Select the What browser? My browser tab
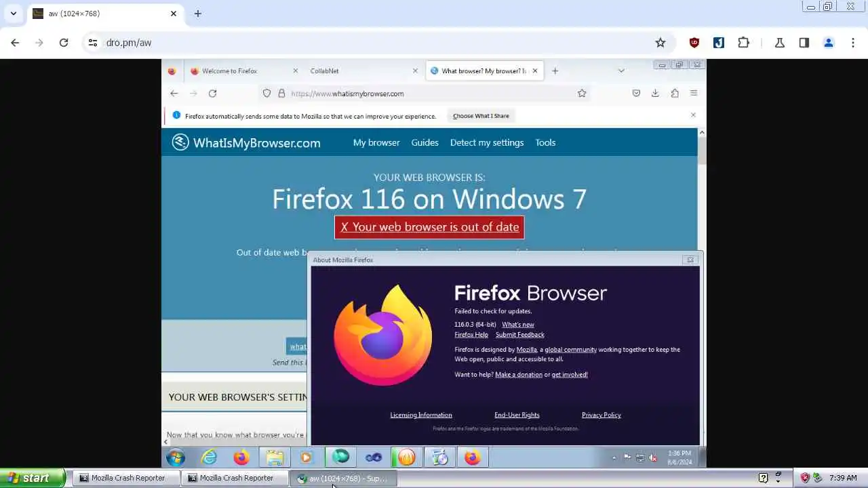This screenshot has width=868, height=488. coord(484,71)
